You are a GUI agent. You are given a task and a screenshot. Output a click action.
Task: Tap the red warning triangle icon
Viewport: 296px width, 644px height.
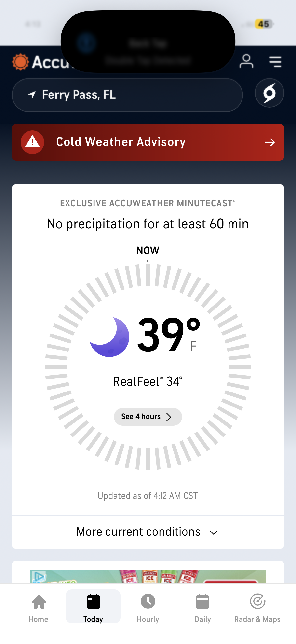tap(32, 142)
